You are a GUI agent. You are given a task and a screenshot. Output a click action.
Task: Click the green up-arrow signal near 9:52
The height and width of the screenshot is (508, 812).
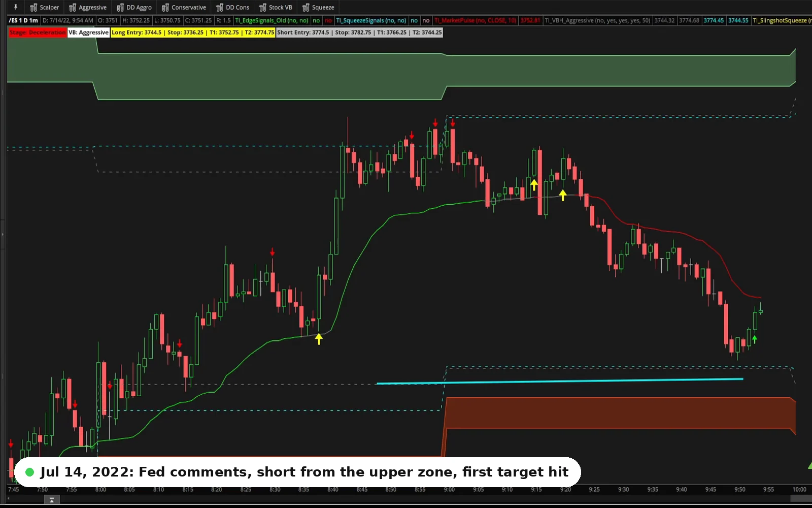coord(755,339)
